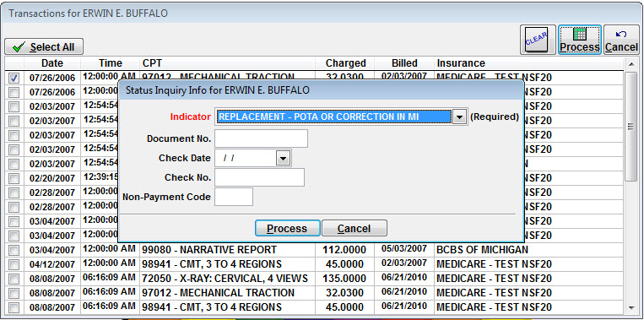Select the '135.0000' charged cell
Viewport: 644px width, 320px height.
(x=345, y=279)
